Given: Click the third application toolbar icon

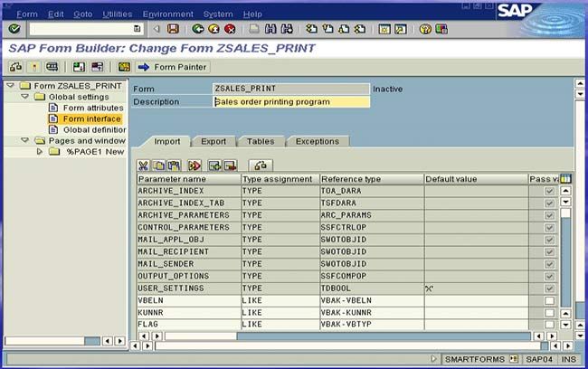Looking at the screenshot, I should [x=52, y=67].
